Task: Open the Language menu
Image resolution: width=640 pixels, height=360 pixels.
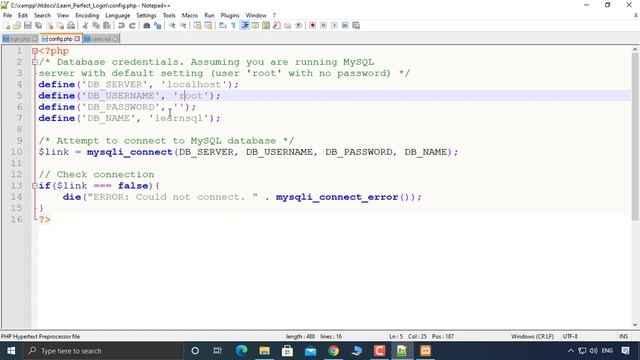Action: coord(118,15)
